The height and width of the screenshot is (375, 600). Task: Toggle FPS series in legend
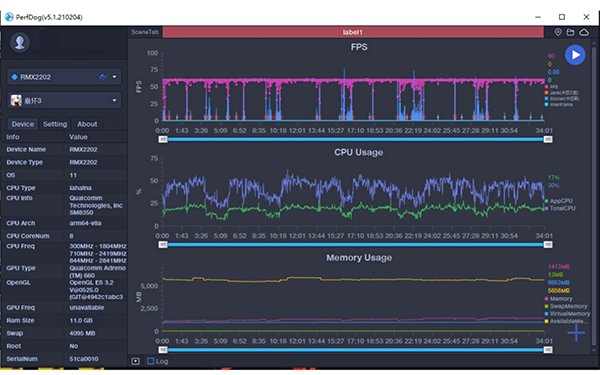tap(551, 87)
